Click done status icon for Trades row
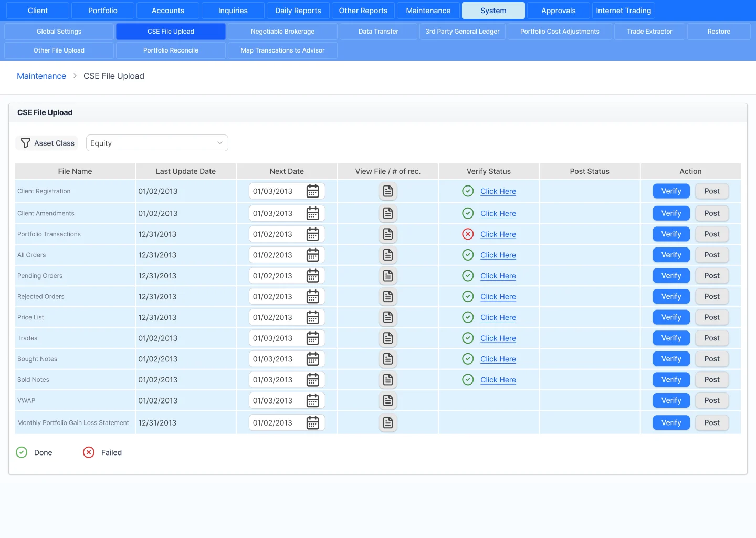This screenshot has width=756, height=538. pos(468,338)
